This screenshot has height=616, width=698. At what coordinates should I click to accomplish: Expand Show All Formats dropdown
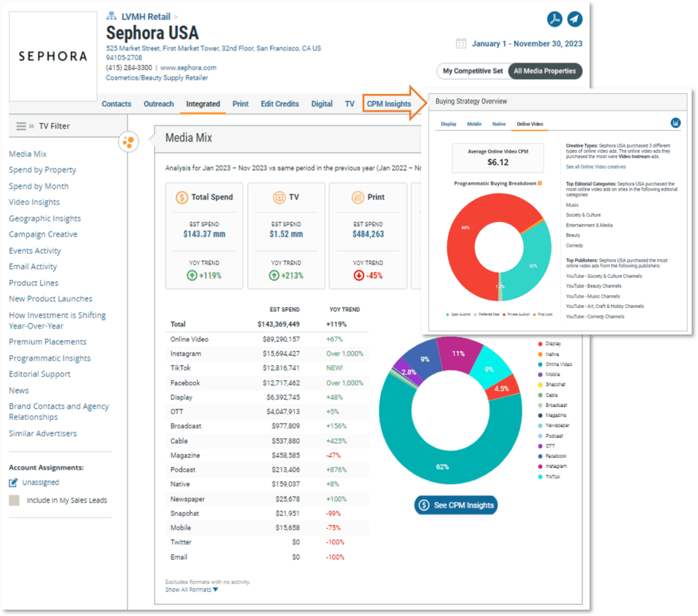point(192,589)
